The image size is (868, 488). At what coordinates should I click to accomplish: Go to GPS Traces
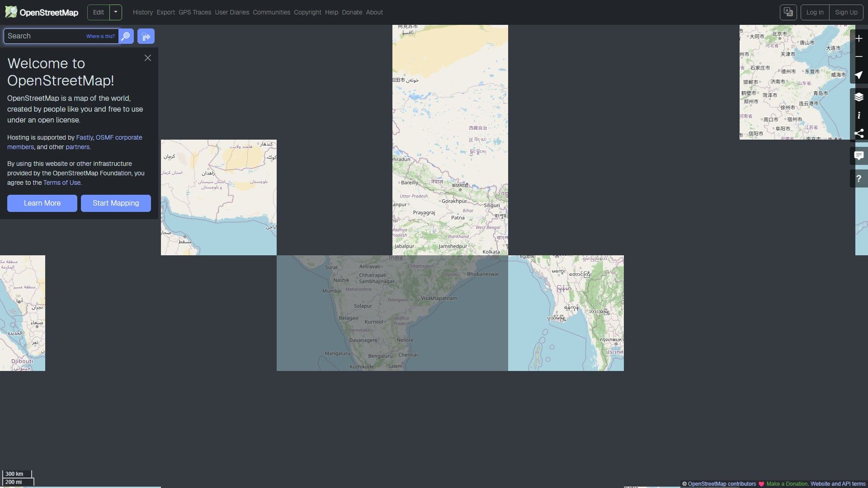point(195,12)
